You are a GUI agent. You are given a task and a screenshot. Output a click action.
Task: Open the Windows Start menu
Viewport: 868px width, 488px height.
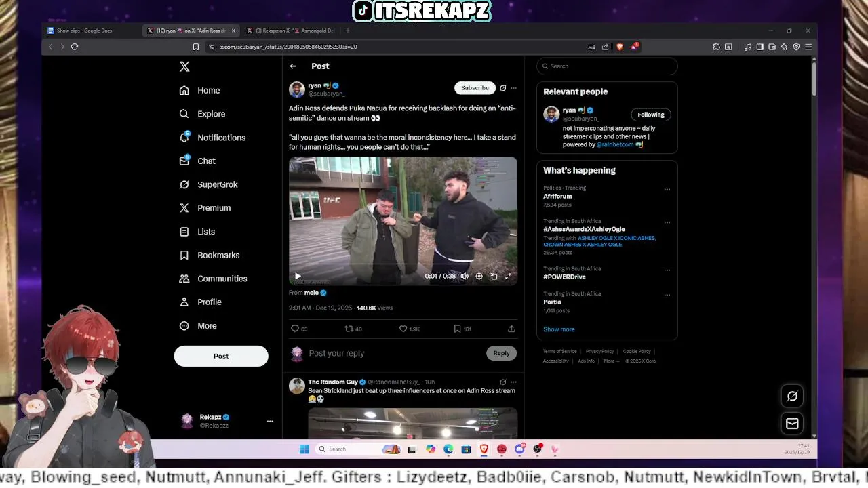[x=304, y=449]
